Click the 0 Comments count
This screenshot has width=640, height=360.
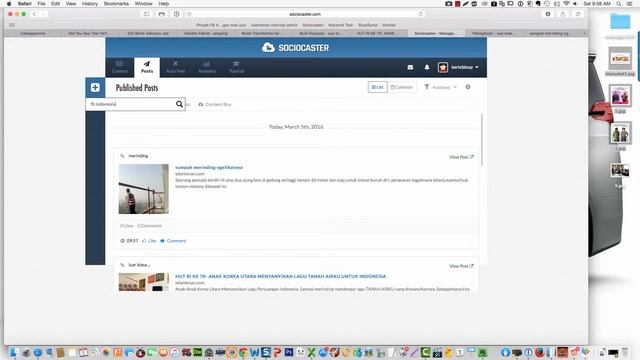[x=149, y=226]
